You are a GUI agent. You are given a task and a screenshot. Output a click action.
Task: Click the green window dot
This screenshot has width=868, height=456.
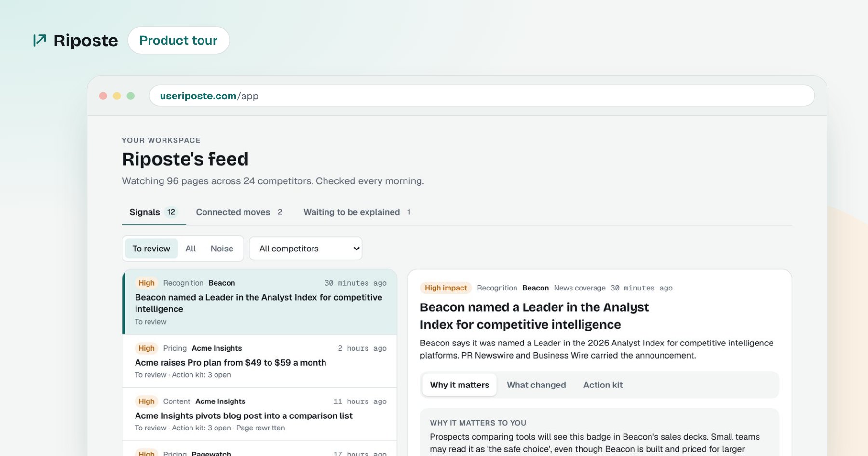tap(130, 96)
